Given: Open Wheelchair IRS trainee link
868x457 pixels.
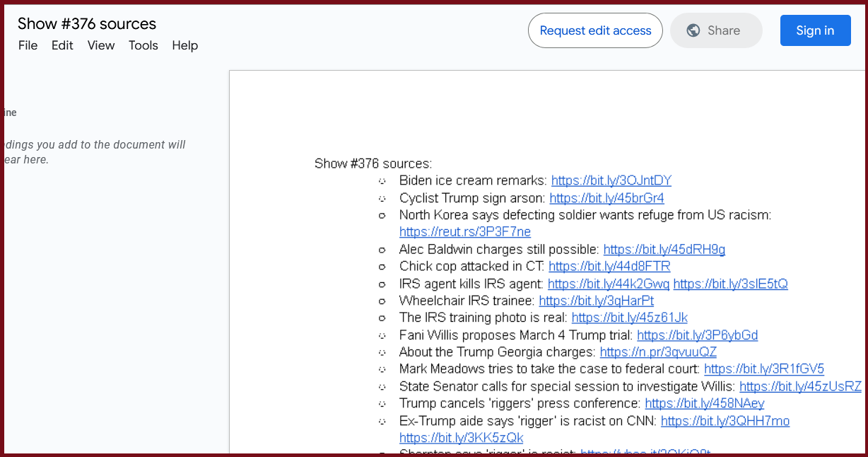Looking at the screenshot, I should 597,301.
